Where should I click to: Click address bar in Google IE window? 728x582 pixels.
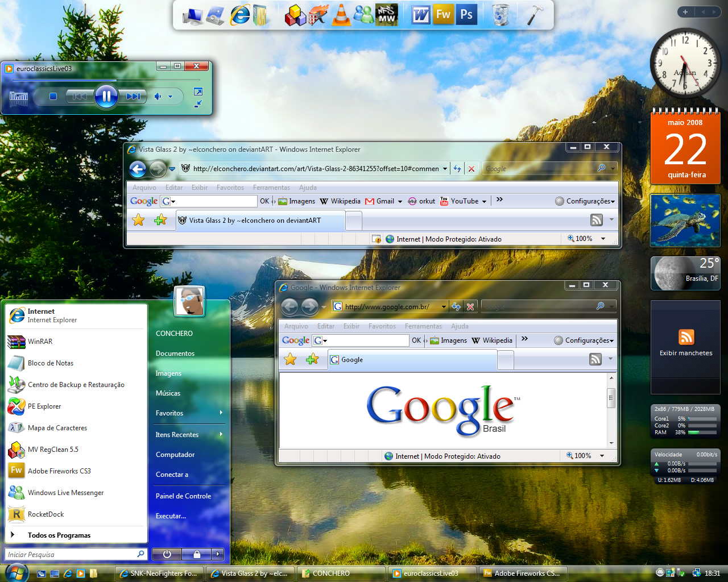pos(389,307)
